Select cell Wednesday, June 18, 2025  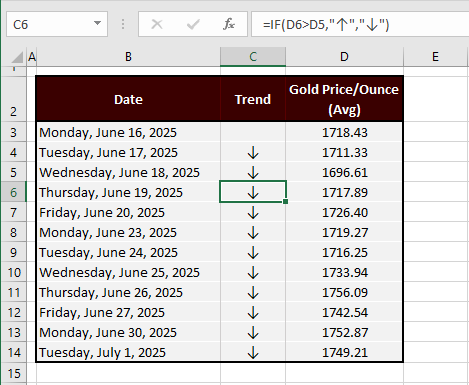pyautogui.click(x=128, y=172)
